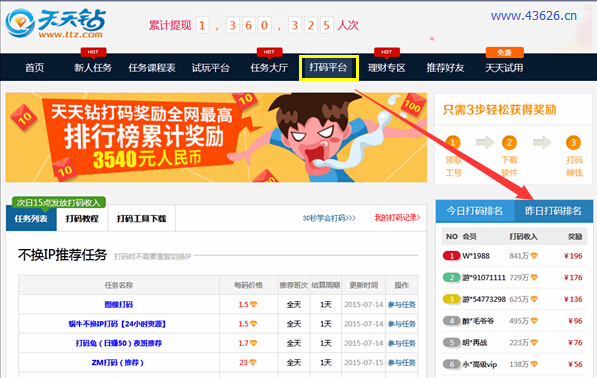
Task: Open 我的打码记录 link
Action: tap(397, 218)
